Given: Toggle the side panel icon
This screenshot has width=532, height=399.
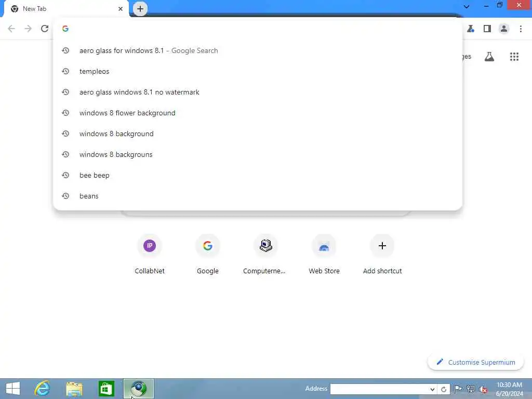Looking at the screenshot, I should (x=487, y=29).
